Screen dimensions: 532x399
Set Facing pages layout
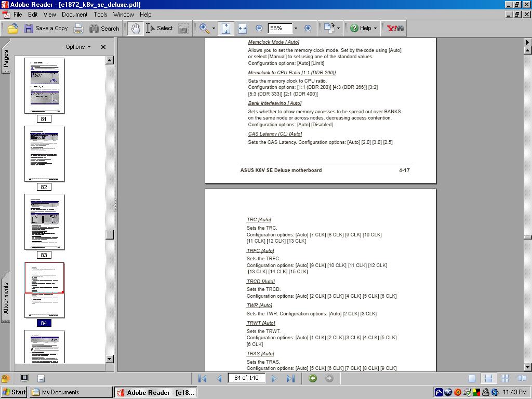(x=522, y=378)
